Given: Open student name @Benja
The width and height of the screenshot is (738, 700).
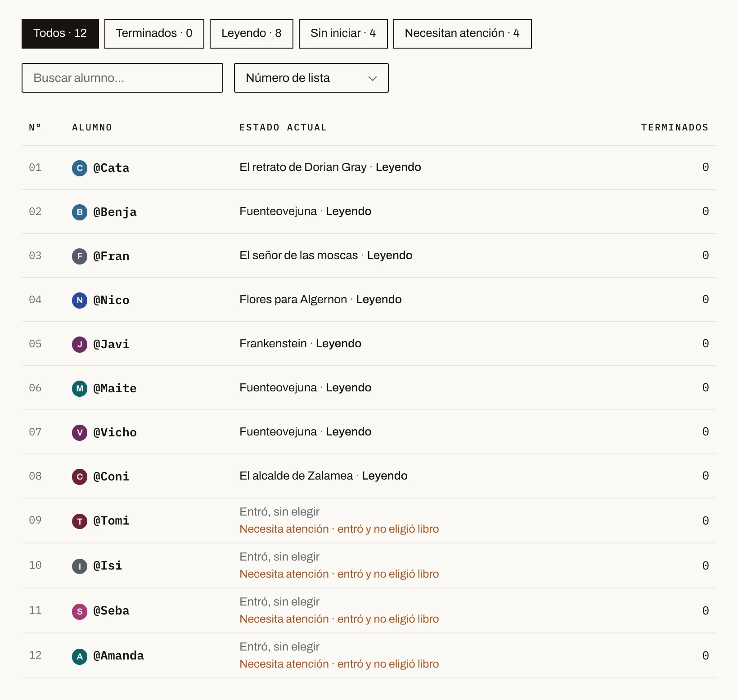Looking at the screenshot, I should (x=115, y=212).
